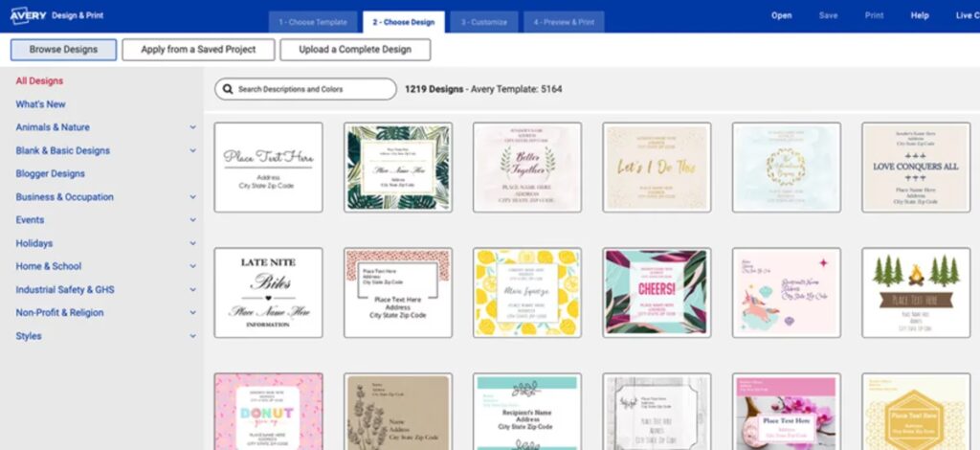The image size is (980, 450).
Task: Go back to 1 - Choose Template tab
Action: click(x=314, y=22)
